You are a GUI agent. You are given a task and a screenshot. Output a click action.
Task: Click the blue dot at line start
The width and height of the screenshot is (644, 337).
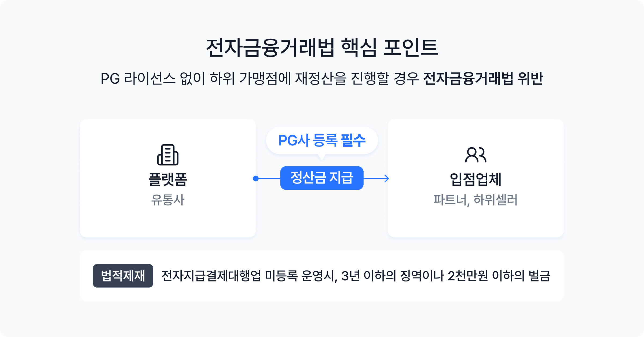click(256, 178)
